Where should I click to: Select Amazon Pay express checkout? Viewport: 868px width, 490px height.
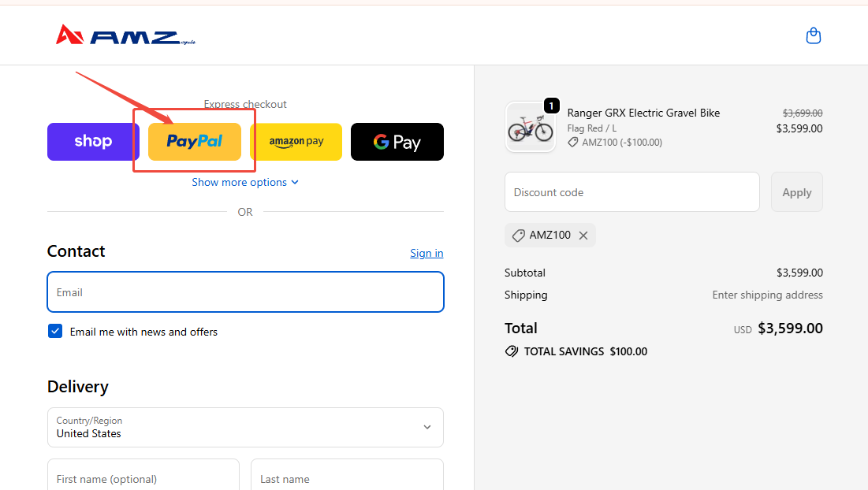click(296, 142)
